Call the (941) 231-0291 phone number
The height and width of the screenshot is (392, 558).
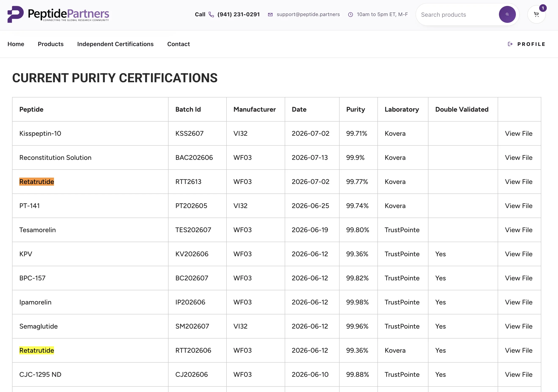[x=238, y=14]
